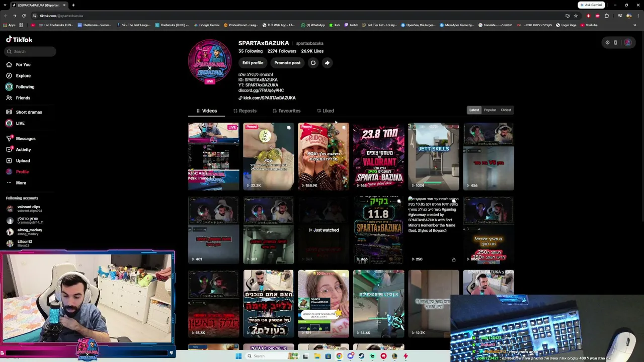
Task: Switch to the Liked tab
Action: (x=326, y=111)
